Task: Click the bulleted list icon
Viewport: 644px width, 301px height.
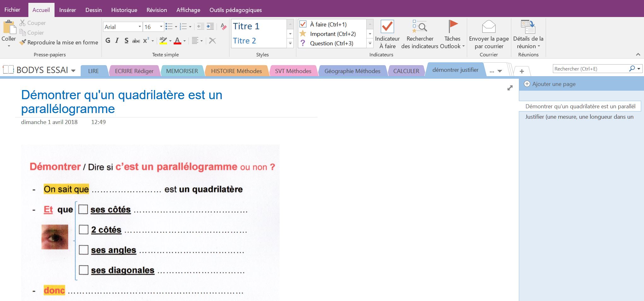Action: coord(169,27)
